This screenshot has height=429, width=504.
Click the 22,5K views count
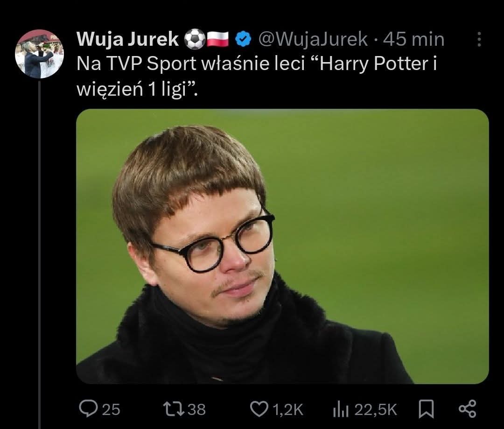[x=375, y=410]
